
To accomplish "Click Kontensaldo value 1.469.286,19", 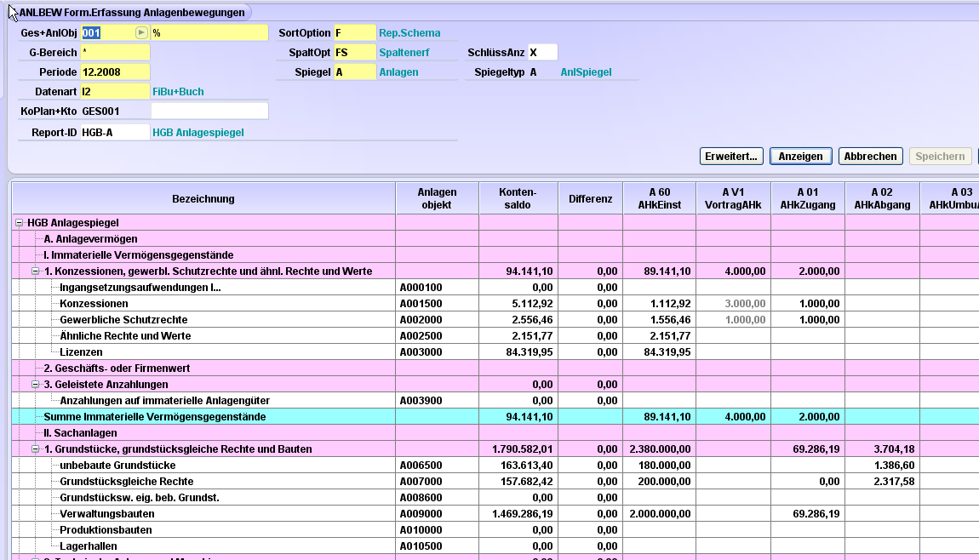I will point(523,514).
